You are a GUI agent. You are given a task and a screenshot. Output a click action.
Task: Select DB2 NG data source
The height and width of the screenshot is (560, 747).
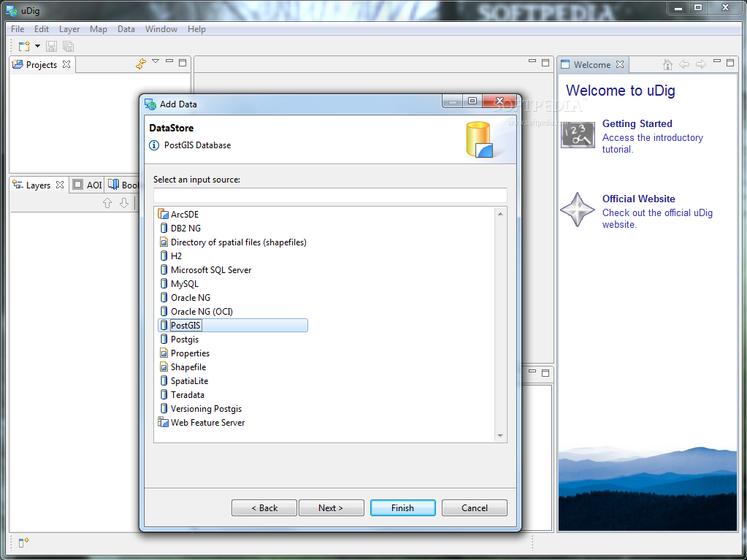[180, 228]
